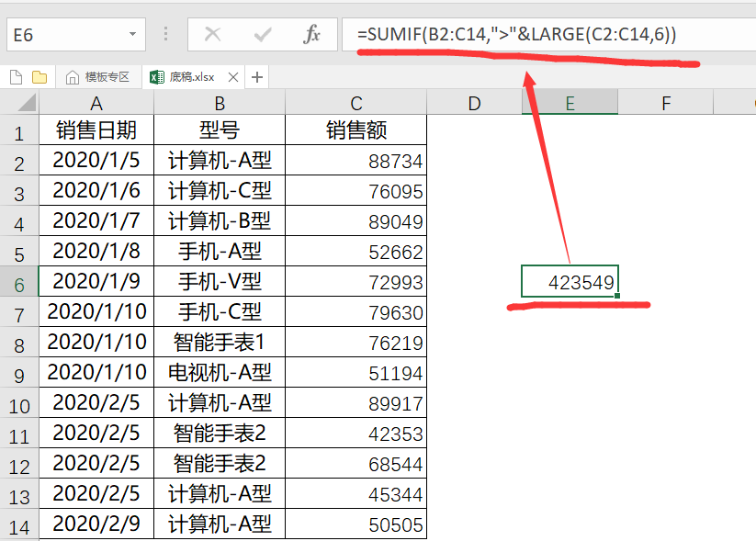Click the new blank document icon
Image resolution: width=756 pixels, height=541 pixels.
pyautogui.click(x=16, y=77)
